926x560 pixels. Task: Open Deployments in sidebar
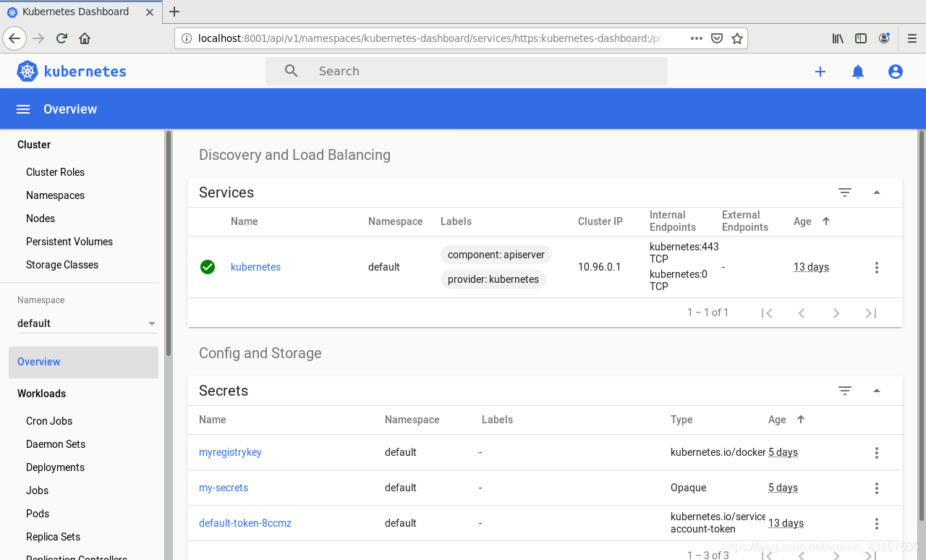pos(55,467)
